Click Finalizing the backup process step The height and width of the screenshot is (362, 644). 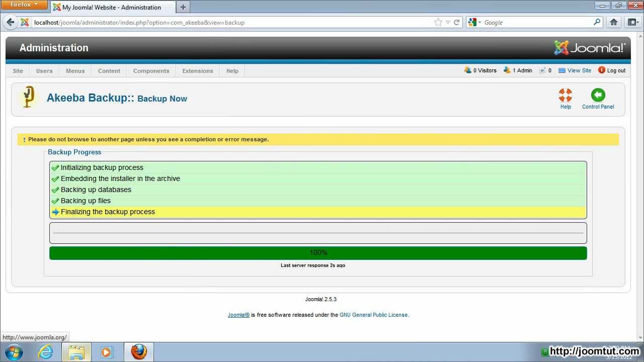[x=318, y=212]
